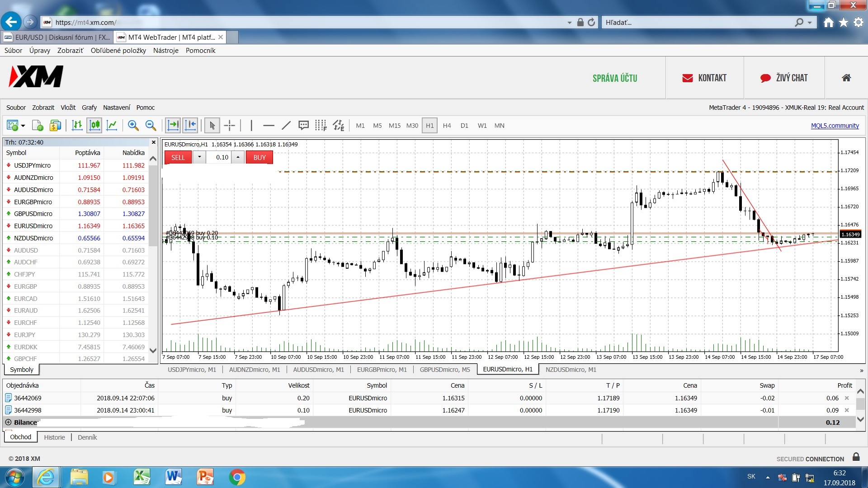Click the red BUY button

259,157
